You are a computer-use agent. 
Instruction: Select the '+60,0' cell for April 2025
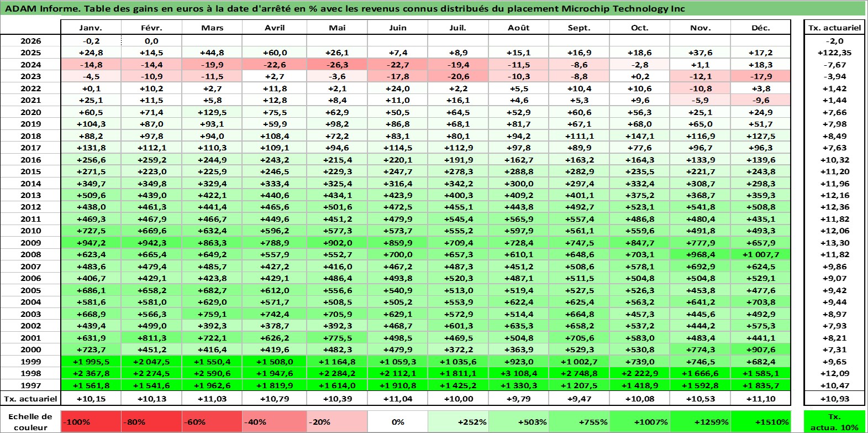[275, 53]
